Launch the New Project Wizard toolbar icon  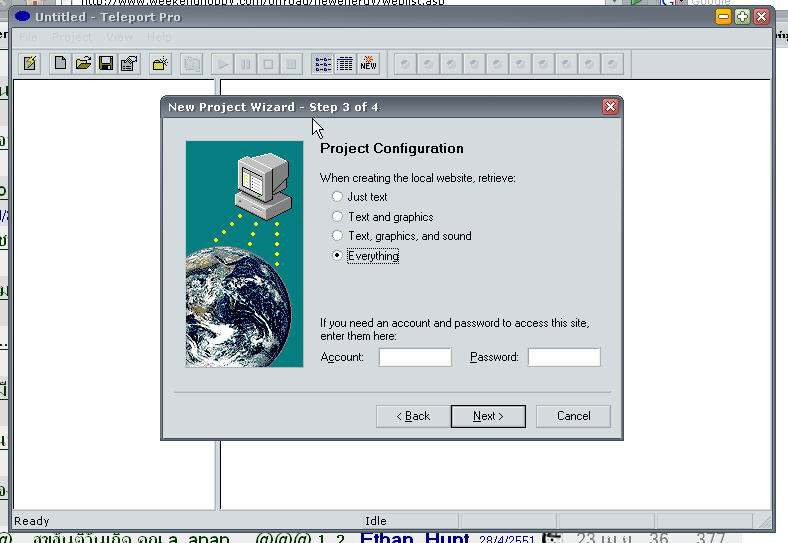[30, 64]
